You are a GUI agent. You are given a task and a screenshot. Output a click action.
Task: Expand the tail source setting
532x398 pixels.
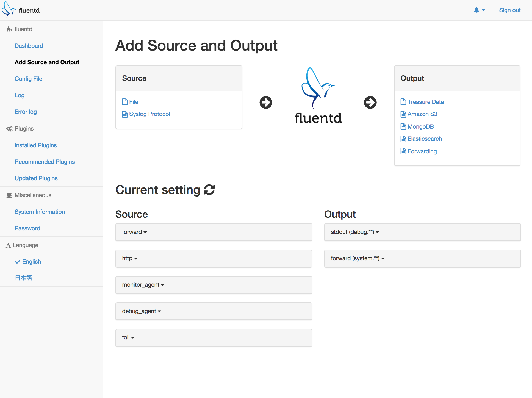(128, 338)
